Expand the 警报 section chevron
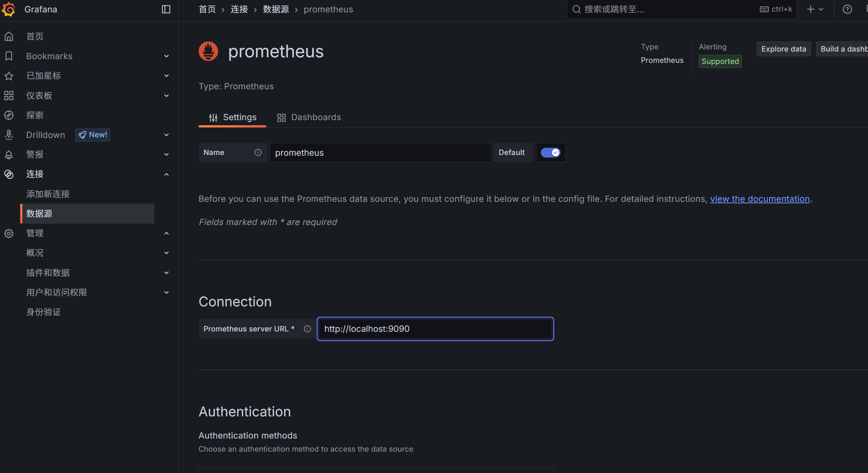This screenshot has width=868, height=473. tap(167, 155)
